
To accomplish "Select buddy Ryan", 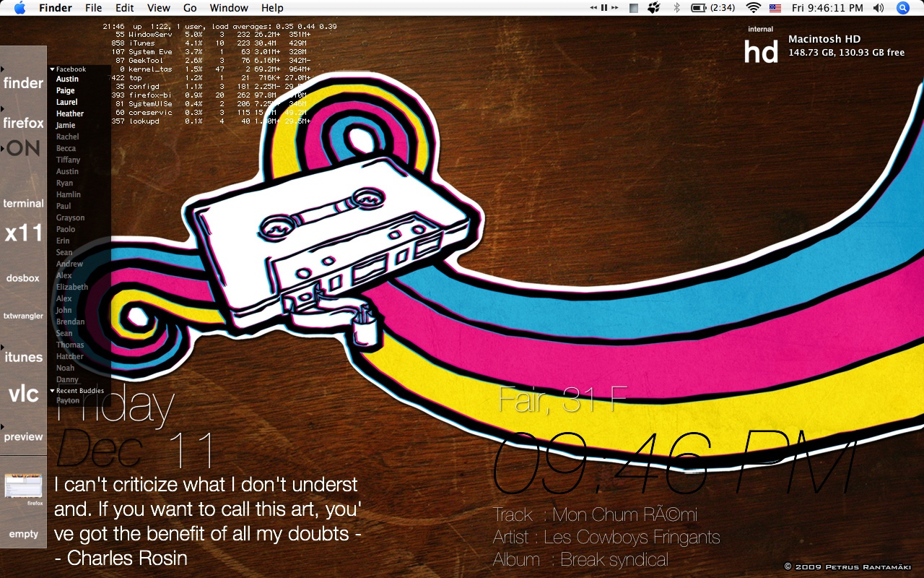I will (x=64, y=184).
